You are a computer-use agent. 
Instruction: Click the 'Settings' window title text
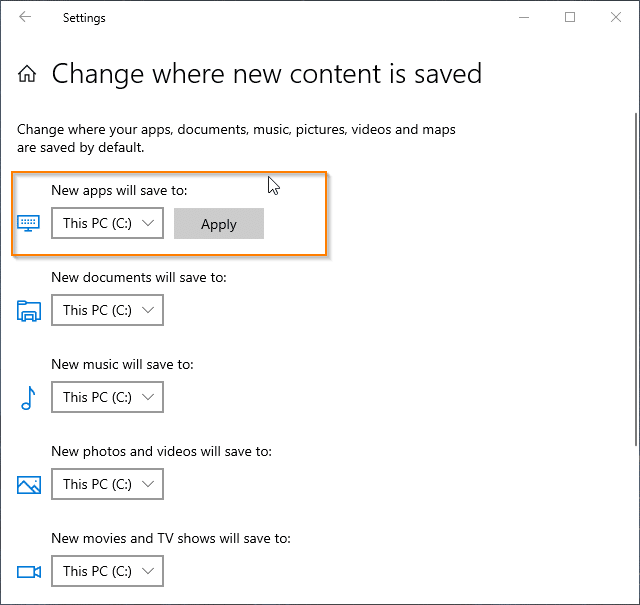84,18
